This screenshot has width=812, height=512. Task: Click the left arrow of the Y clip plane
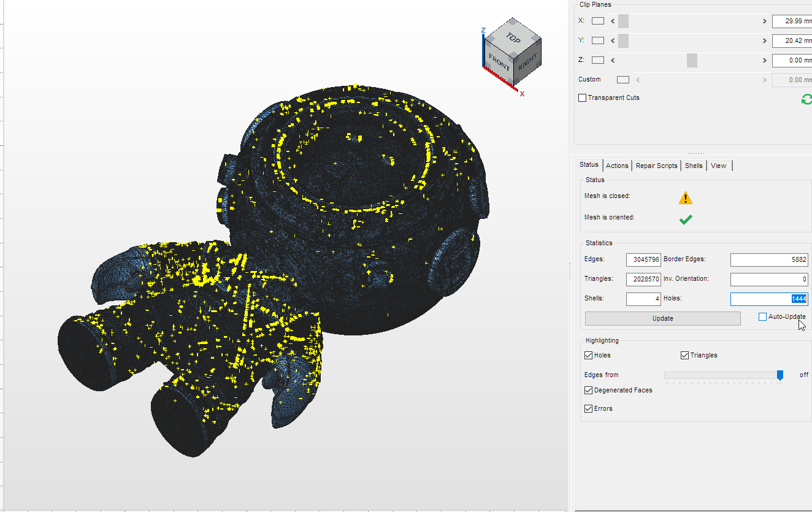[613, 40]
